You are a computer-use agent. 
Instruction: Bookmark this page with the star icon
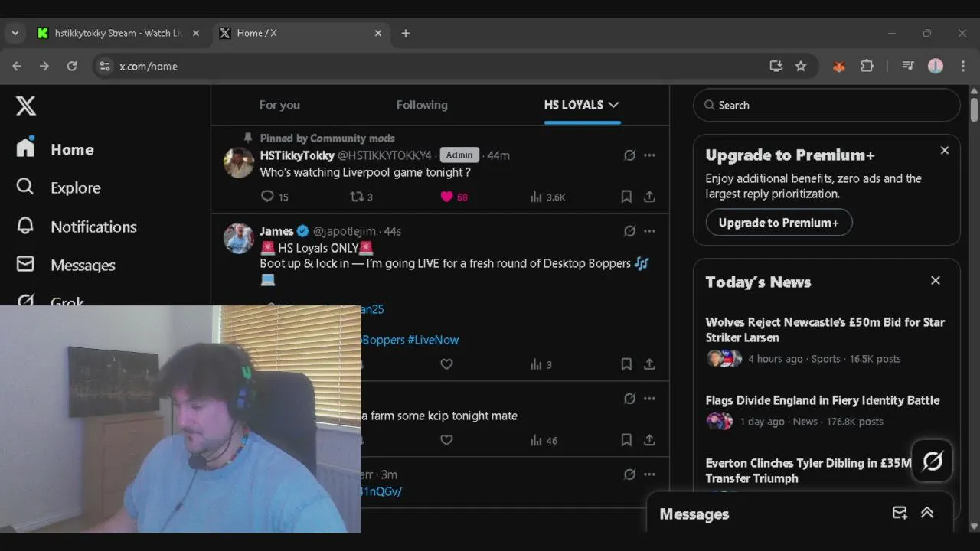coord(801,67)
